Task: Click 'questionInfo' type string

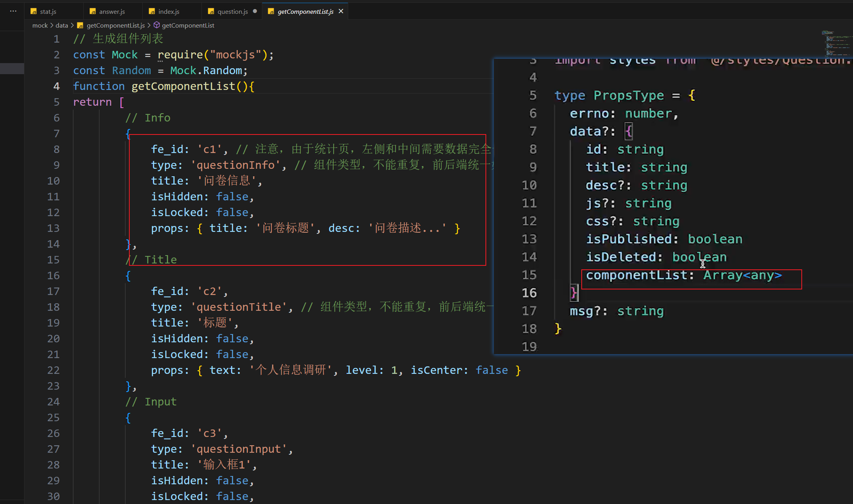Action: coord(236,165)
